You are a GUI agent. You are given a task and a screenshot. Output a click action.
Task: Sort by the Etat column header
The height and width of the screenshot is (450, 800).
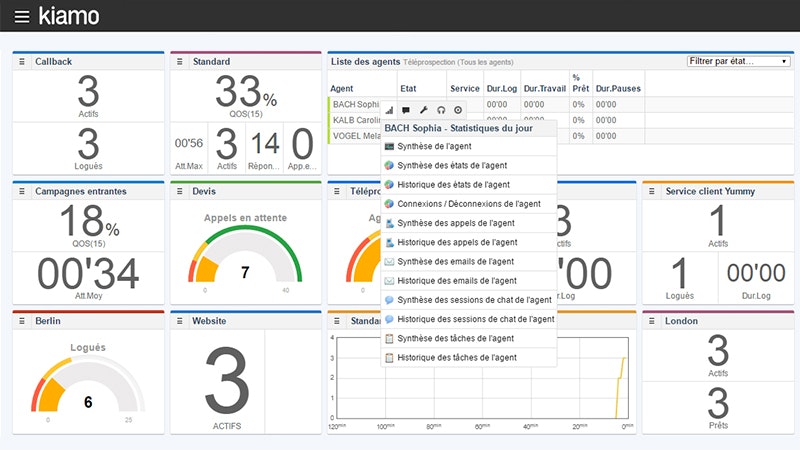(x=408, y=89)
